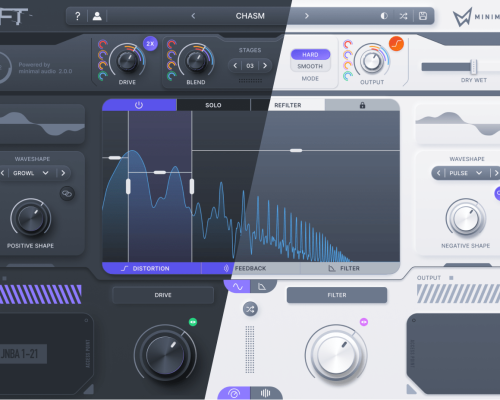Open the PULSE waveshape dropdown

465,173
